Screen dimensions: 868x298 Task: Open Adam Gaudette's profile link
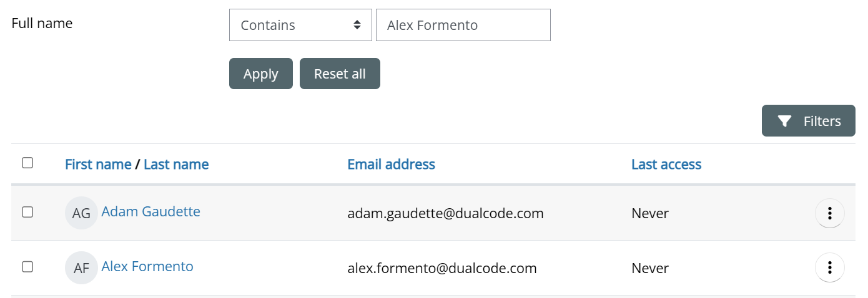click(150, 212)
